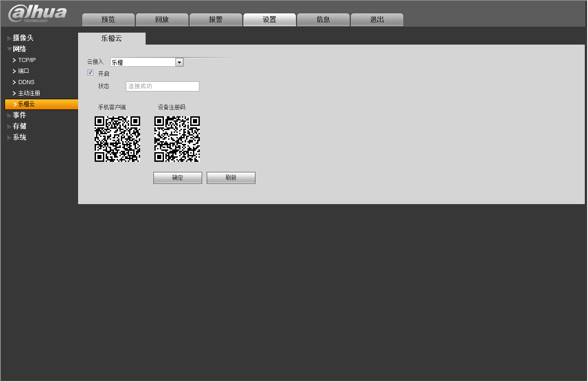Open the DDNS settings page
The image size is (588, 382).
(x=26, y=82)
